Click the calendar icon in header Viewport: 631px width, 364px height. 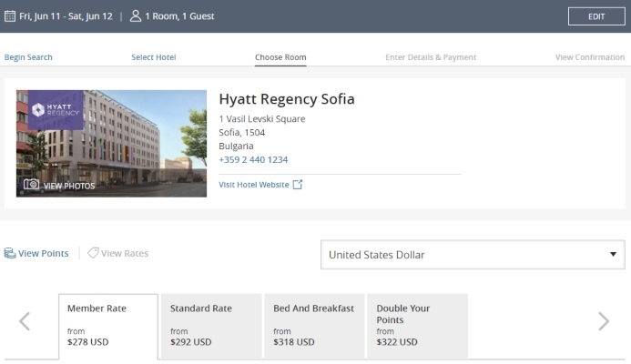10,16
